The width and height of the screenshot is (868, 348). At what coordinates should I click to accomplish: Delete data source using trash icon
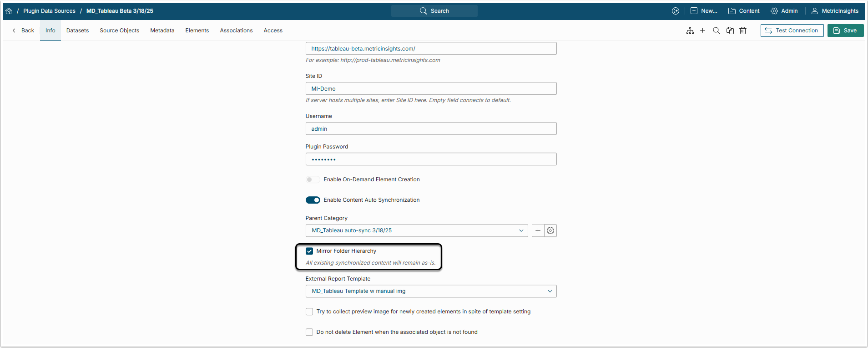pyautogui.click(x=743, y=31)
